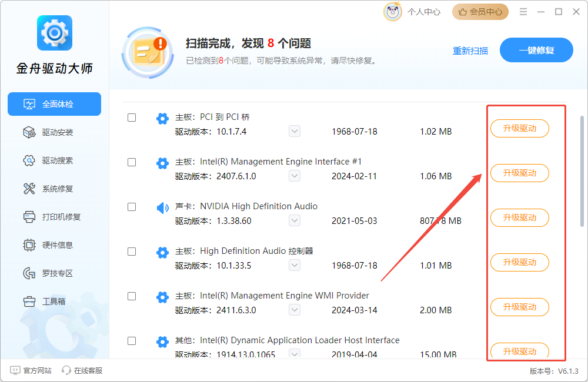Viewport: 588px width, 382px height.
Task: Click 升级驱动 for High Definition Audio 控制器
Action: tap(520, 262)
